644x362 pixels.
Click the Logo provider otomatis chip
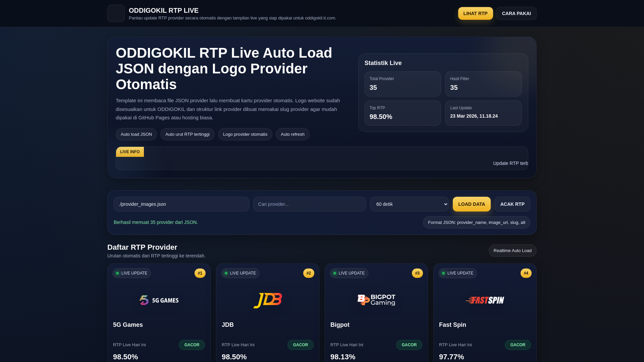245,134
